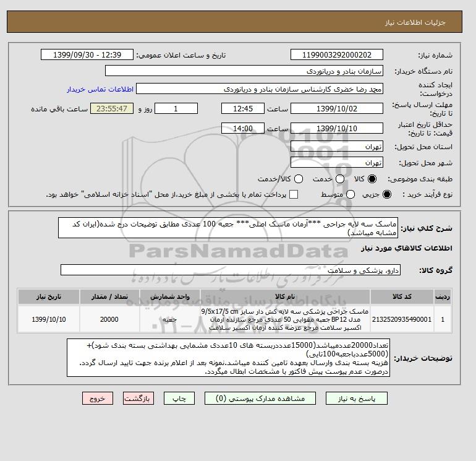
Task: Click the unit cell جعبه
Action: coord(170,319)
